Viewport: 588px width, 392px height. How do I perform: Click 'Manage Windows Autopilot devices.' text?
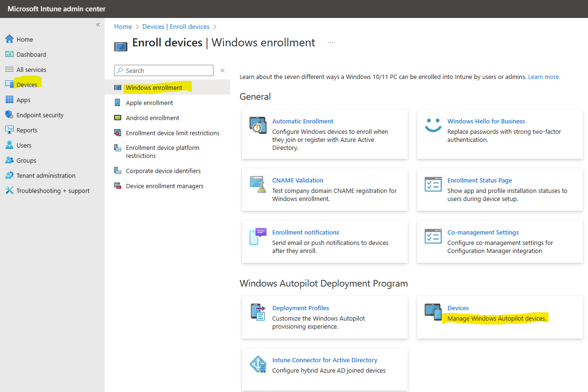click(497, 318)
